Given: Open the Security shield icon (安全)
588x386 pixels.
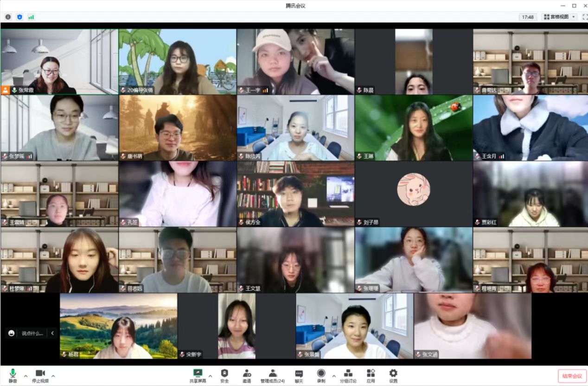Looking at the screenshot, I should click(224, 375).
